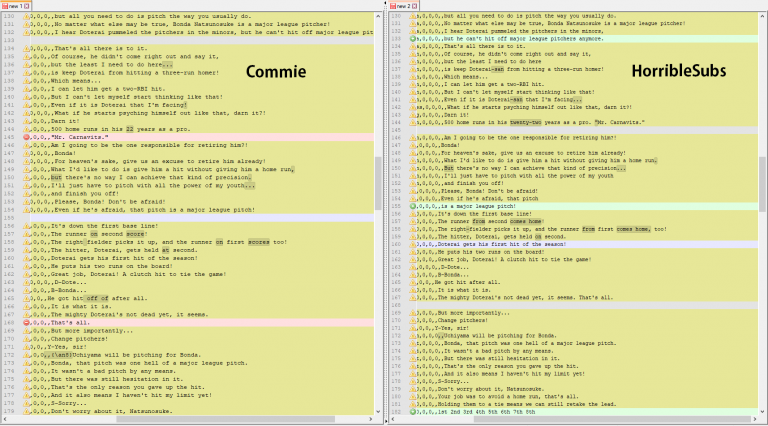Image resolution: width=768 pixels, height=426 pixels.
Task: Click the scroll-up arrow of the right pane
Action: (x=763, y=16)
